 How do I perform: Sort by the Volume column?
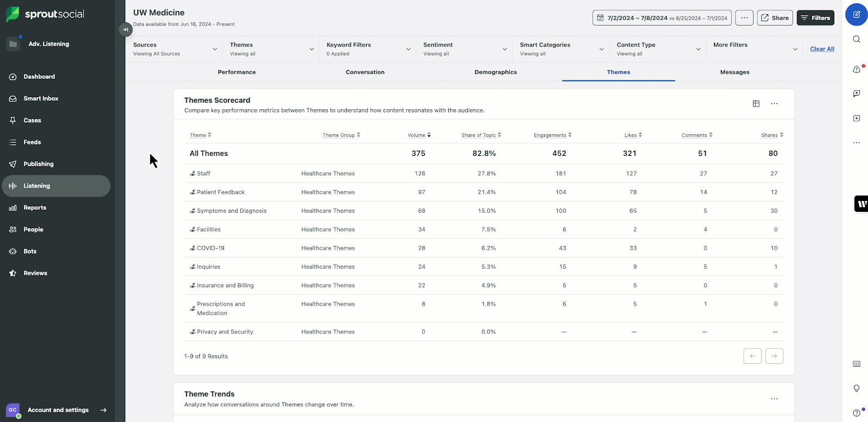[x=419, y=135]
